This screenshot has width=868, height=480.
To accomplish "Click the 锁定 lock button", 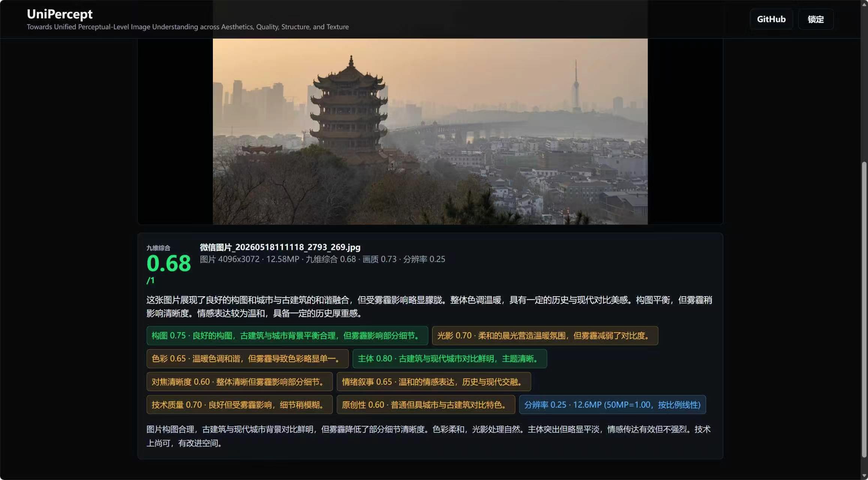I will pyautogui.click(x=816, y=19).
